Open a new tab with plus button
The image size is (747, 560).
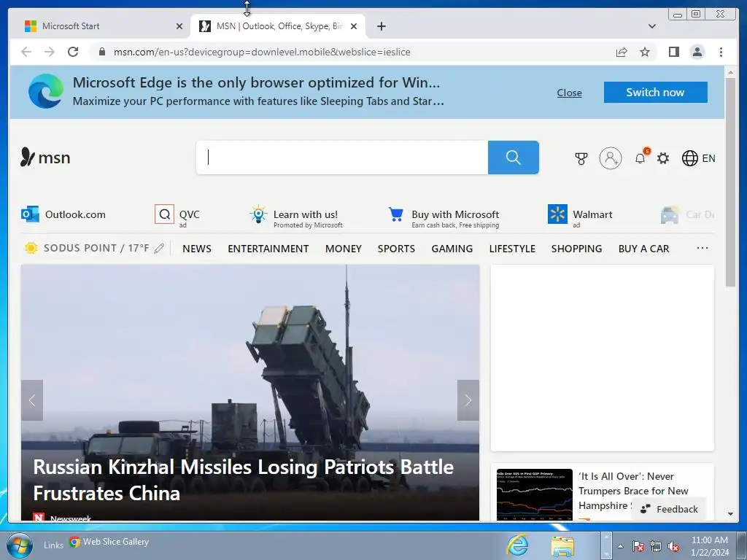[381, 26]
